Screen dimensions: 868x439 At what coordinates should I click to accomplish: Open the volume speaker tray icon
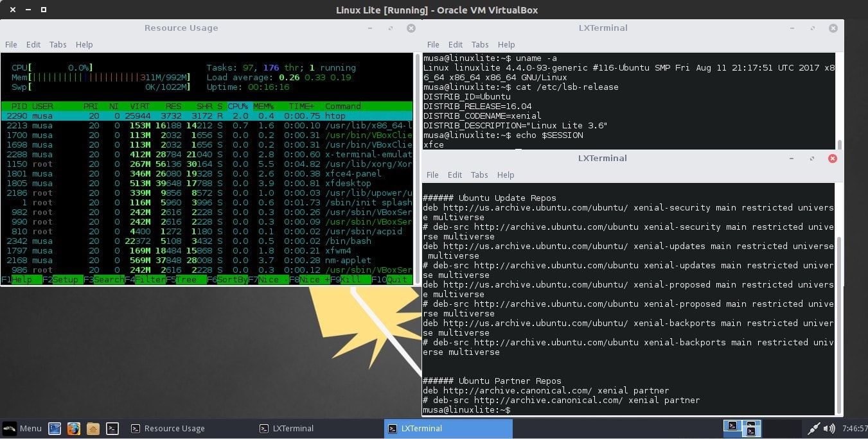pos(829,428)
